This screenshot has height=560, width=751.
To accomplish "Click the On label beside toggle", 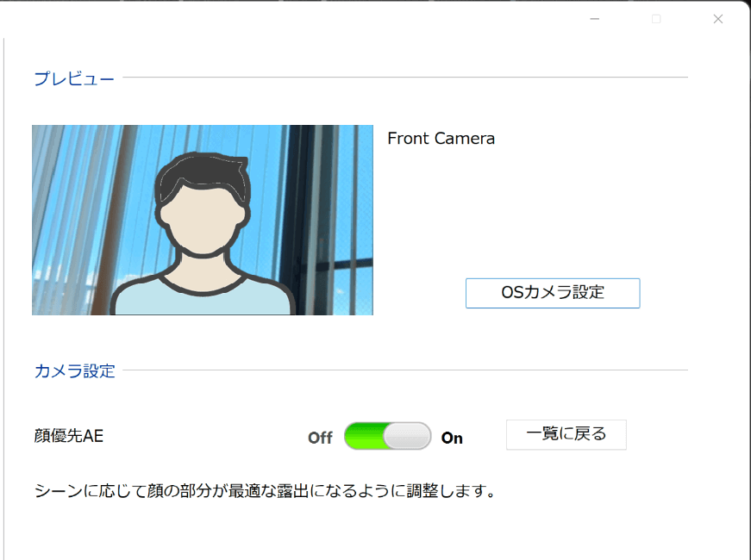I will [x=452, y=438].
